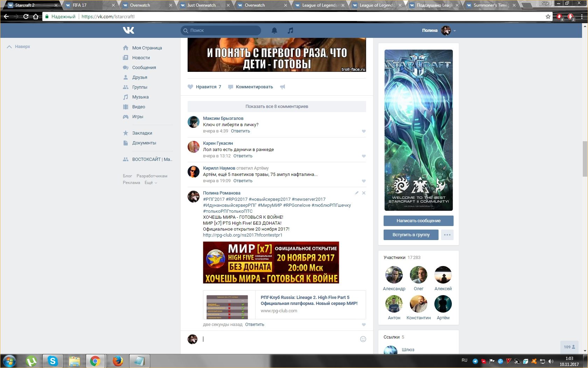The image size is (588, 368).
Task: Close the Starcraft 2 browser tab
Action: click(x=56, y=5)
